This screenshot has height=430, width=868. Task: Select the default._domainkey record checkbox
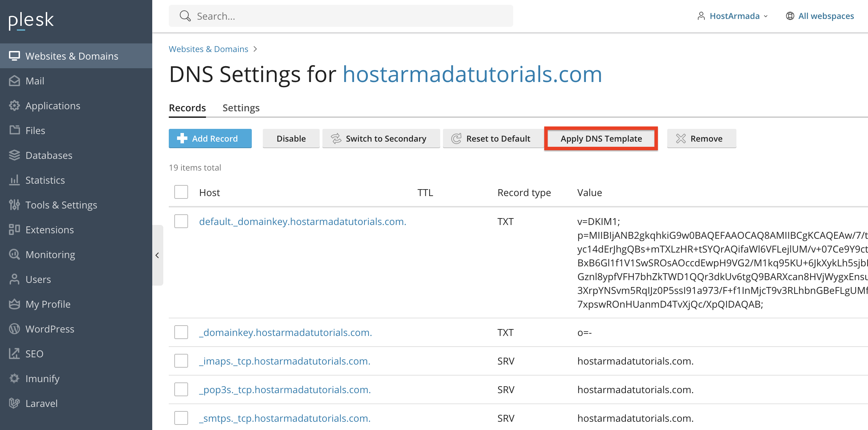coord(181,222)
